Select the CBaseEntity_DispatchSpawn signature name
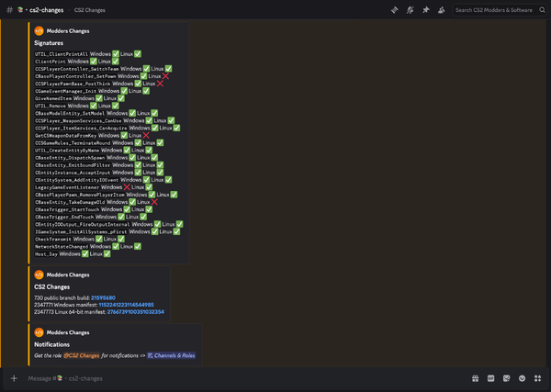 coord(70,158)
